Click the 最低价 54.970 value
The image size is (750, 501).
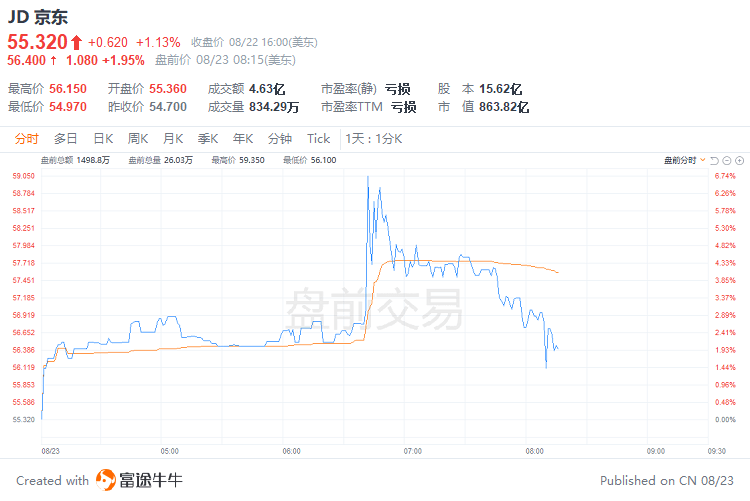coord(68,107)
